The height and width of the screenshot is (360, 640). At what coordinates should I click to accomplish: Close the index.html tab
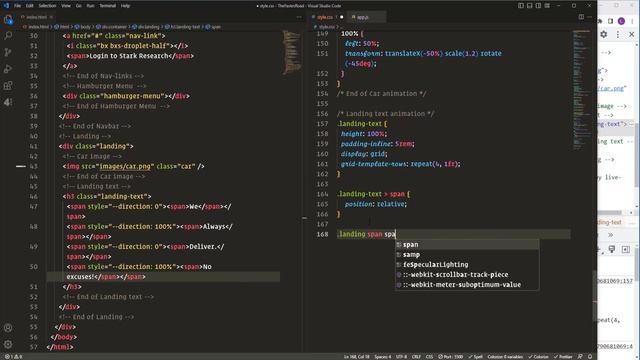coord(51,17)
